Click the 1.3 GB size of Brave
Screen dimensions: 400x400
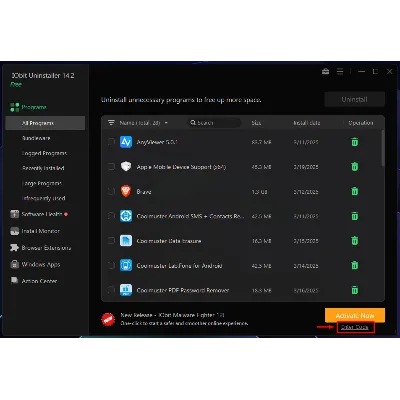259,192
